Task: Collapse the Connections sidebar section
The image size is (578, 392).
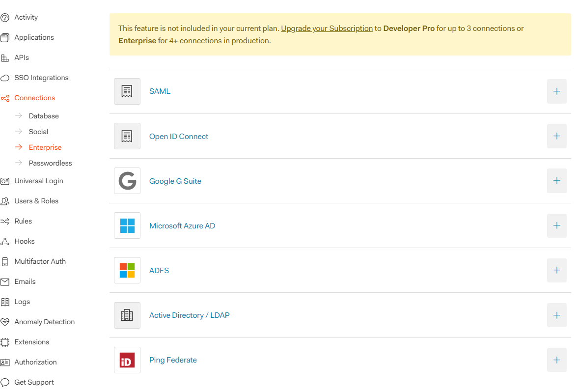Action: pyautogui.click(x=34, y=98)
